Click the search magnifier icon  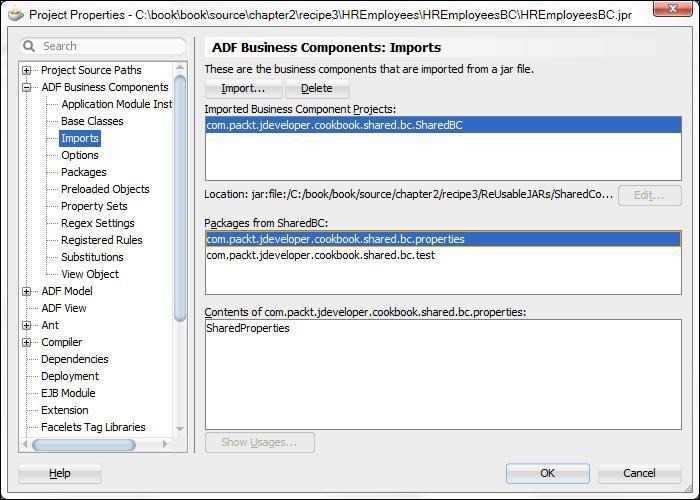point(30,46)
